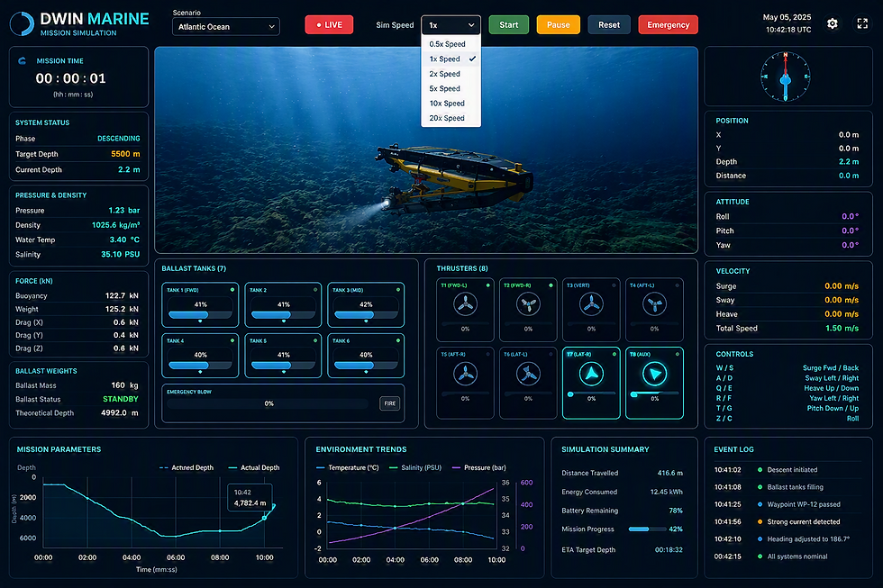The height and width of the screenshot is (588, 883).
Task: Toggle Tank 5 status indicator
Action: tap(314, 340)
